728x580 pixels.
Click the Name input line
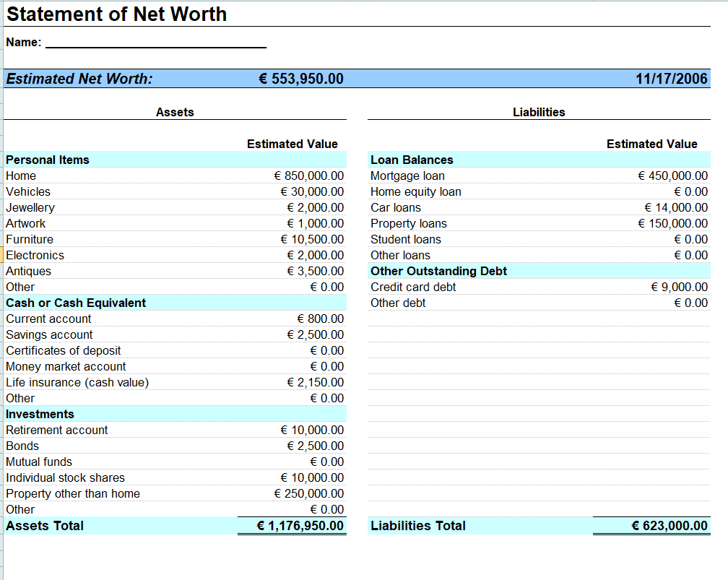tap(156, 42)
